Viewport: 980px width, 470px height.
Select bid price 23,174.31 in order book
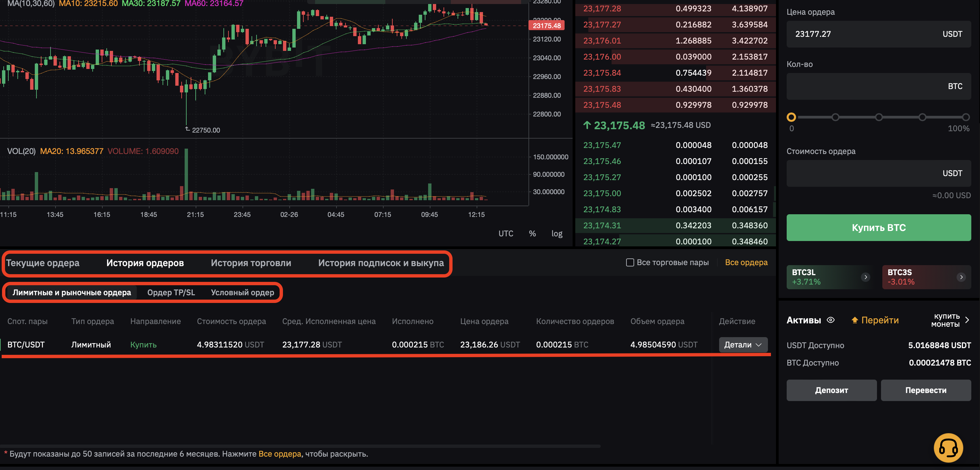coord(602,226)
